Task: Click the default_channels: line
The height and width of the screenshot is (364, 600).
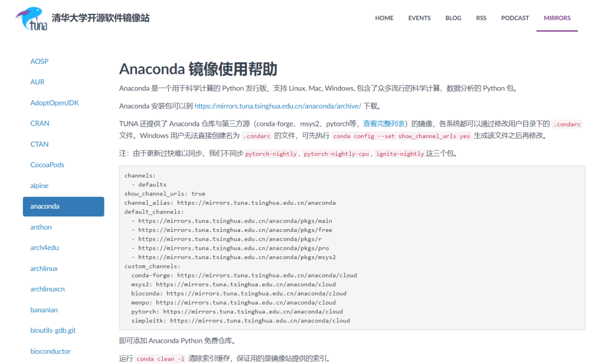Action: [154, 211]
